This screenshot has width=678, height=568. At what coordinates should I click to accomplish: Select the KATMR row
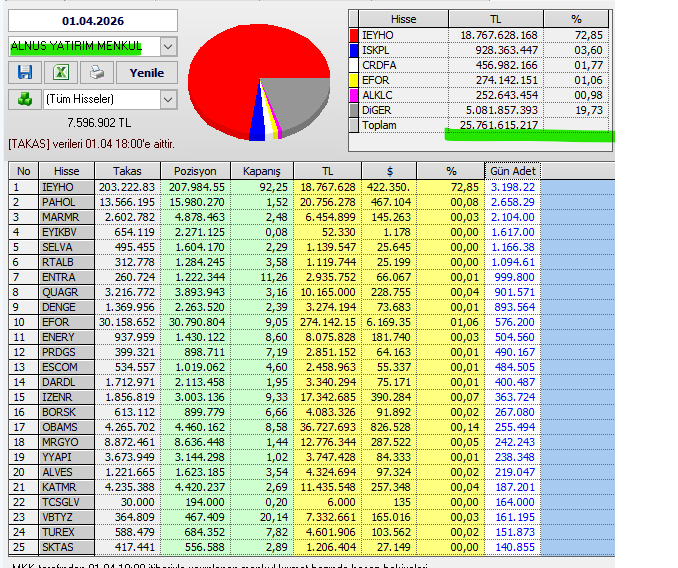pos(311,487)
